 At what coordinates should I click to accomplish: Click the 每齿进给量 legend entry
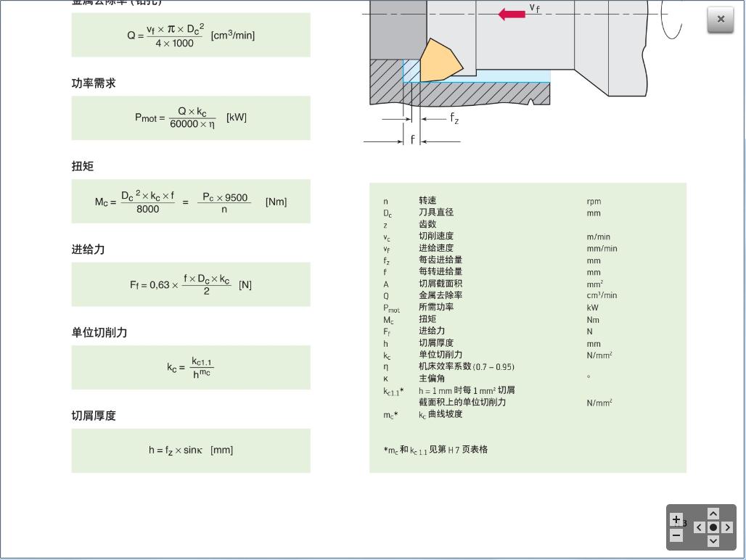point(440,260)
